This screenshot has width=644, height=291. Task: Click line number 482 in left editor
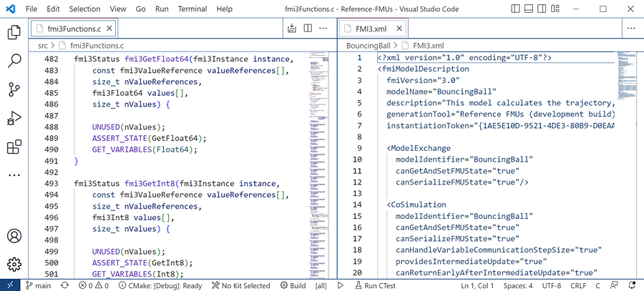coord(51,59)
